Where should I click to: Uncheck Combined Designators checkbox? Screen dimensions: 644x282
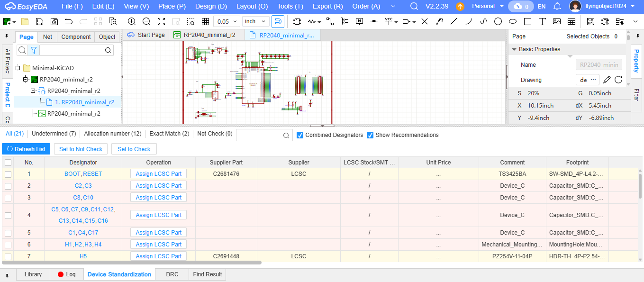coord(300,135)
